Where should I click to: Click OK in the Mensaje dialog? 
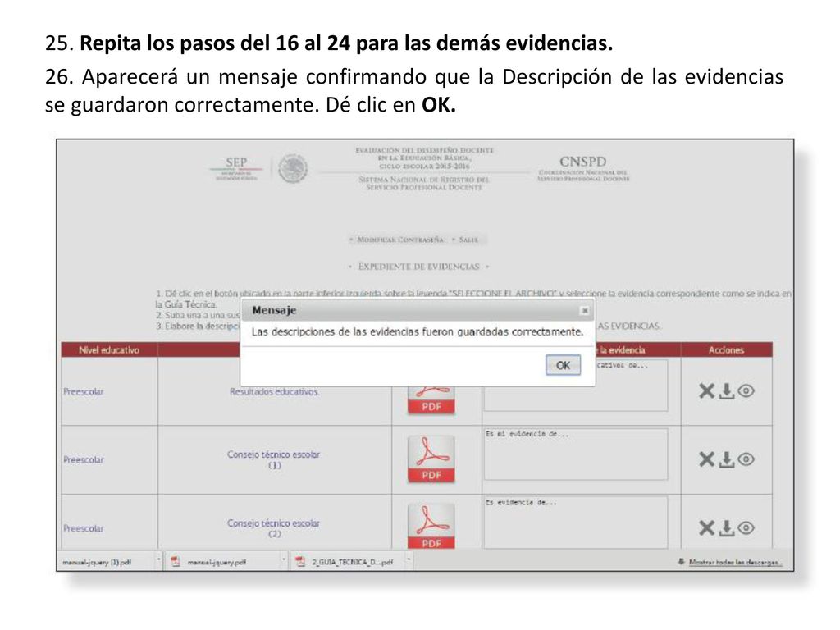[x=563, y=365]
